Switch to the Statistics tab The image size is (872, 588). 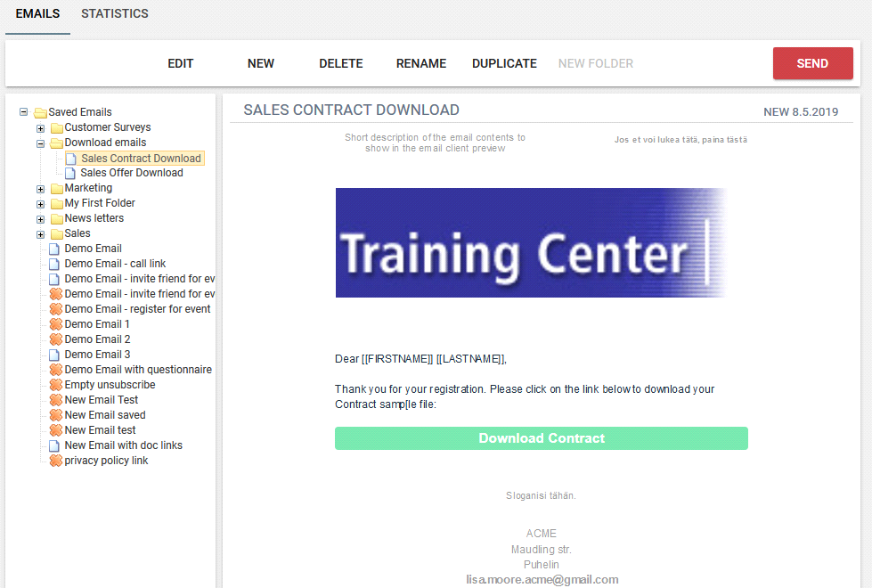click(115, 14)
